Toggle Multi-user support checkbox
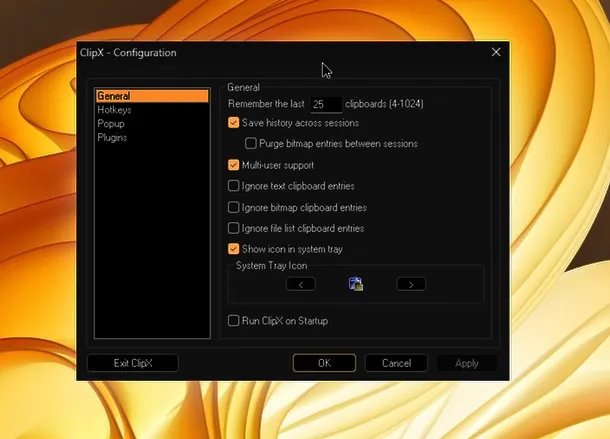610x439 pixels. 233,165
